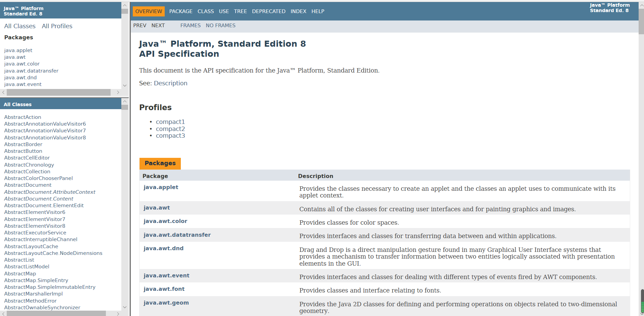This screenshot has width=644, height=316.
Task: Open java.awt.geom in the Packages table
Action: pos(166,303)
